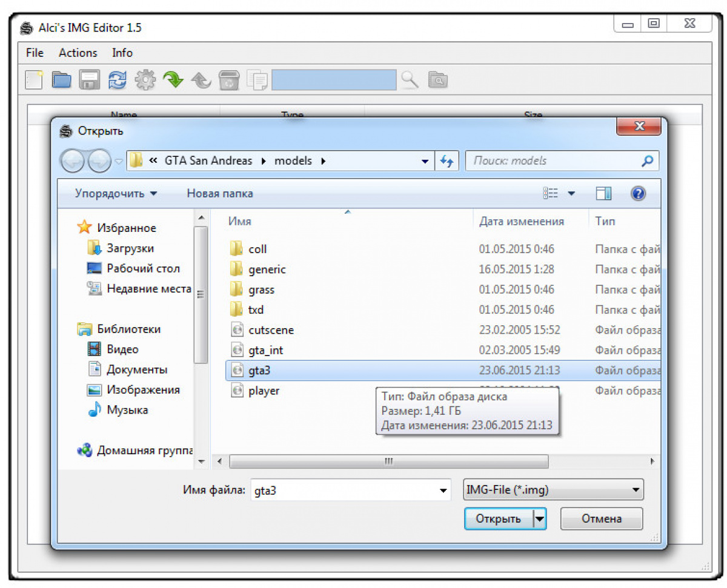
Task: Click the recycle bin toolbar icon
Action: pos(229,80)
